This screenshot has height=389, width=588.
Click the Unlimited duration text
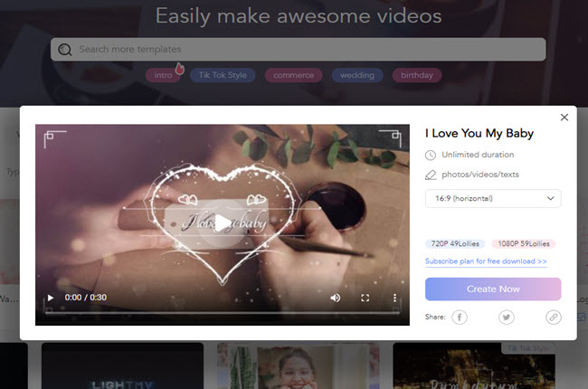[478, 155]
